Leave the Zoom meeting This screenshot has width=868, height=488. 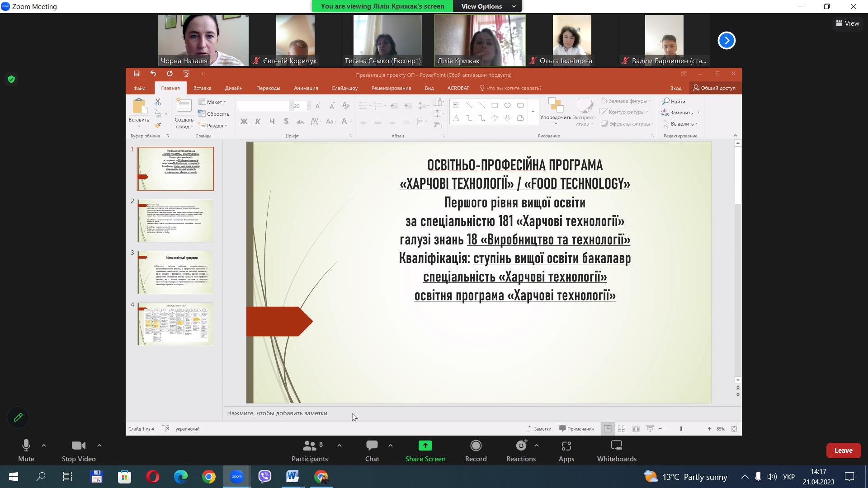(x=843, y=450)
